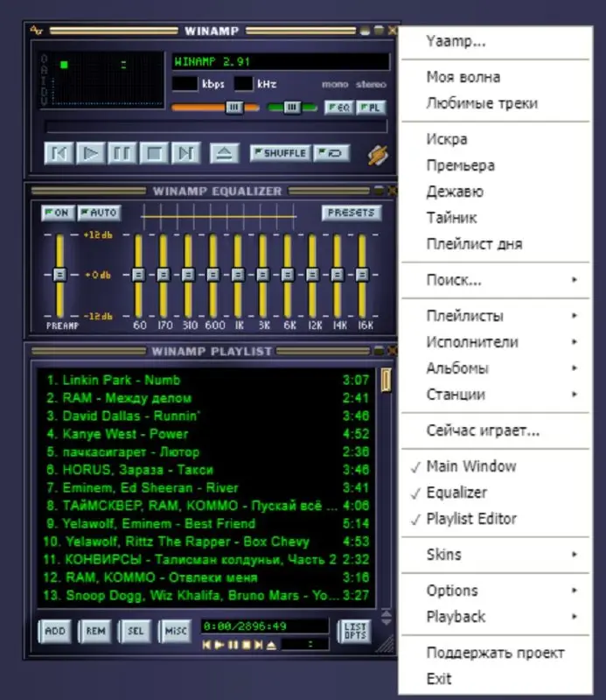Click the 60 Hz equalizer band slider

click(x=138, y=276)
